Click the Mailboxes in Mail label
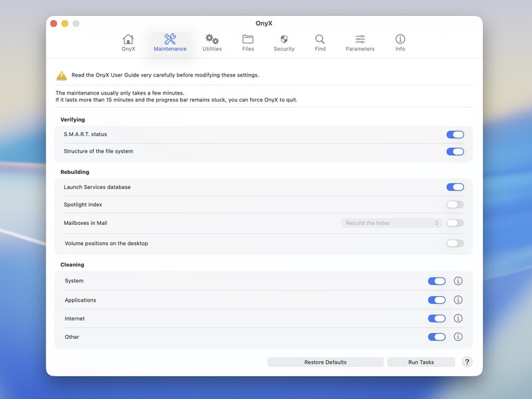532x399 pixels. click(86, 223)
